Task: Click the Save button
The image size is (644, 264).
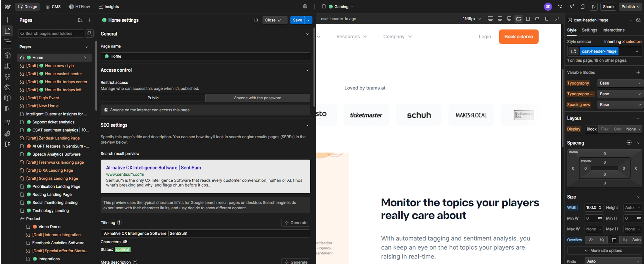Action: pos(297,20)
